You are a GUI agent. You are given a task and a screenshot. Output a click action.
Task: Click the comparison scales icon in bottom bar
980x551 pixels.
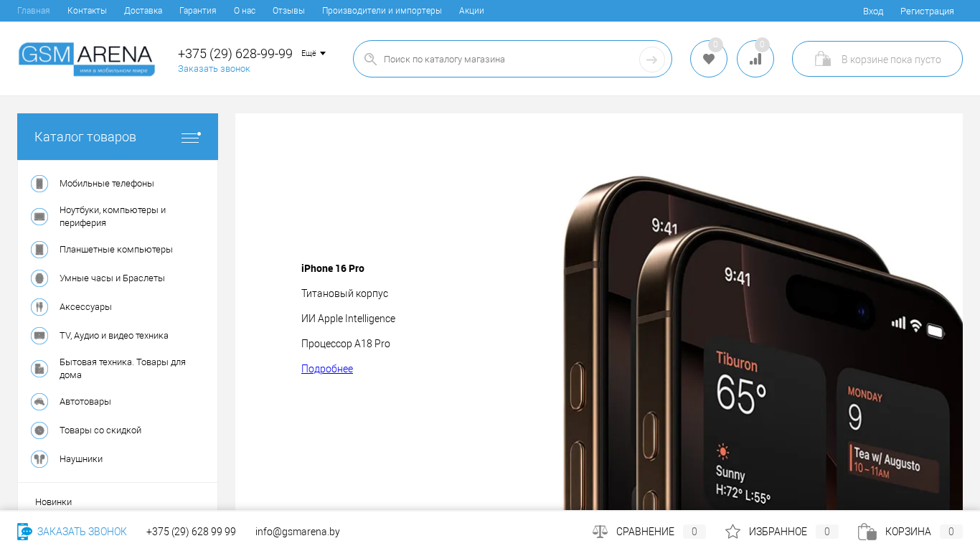pyautogui.click(x=600, y=532)
